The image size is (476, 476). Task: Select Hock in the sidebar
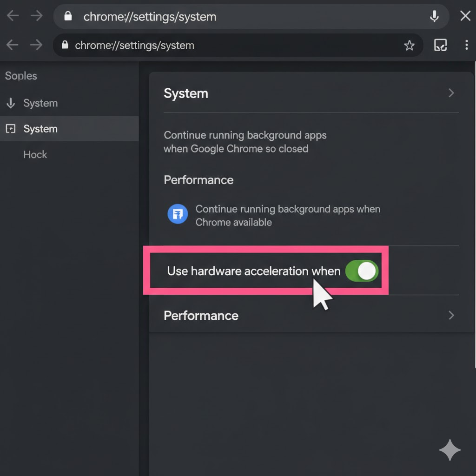(x=35, y=154)
